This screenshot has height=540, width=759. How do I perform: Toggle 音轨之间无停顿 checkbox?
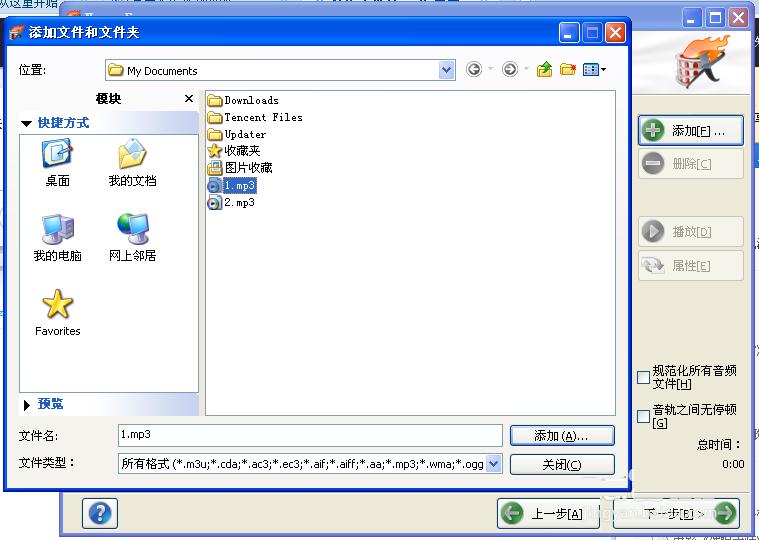[644, 416]
